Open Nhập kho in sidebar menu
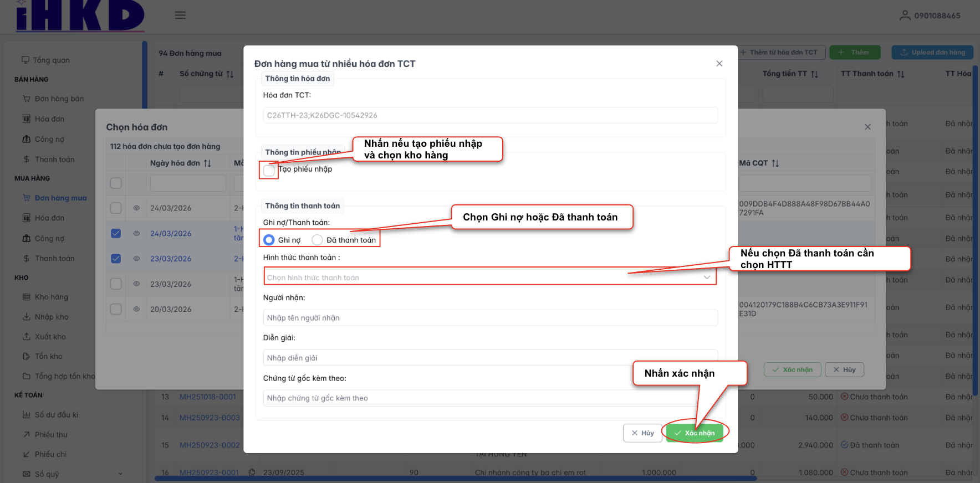 [x=51, y=317]
